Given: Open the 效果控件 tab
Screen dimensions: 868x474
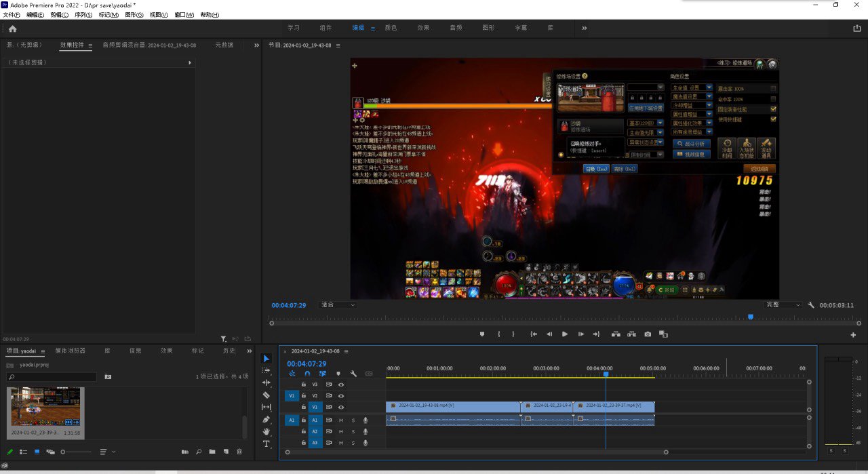Looking at the screenshot, I should (72, 45).
